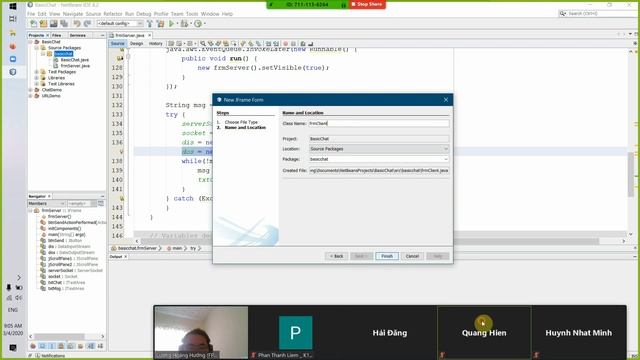Open the File menu
The image size is (640, 360).
pos(31,14)
